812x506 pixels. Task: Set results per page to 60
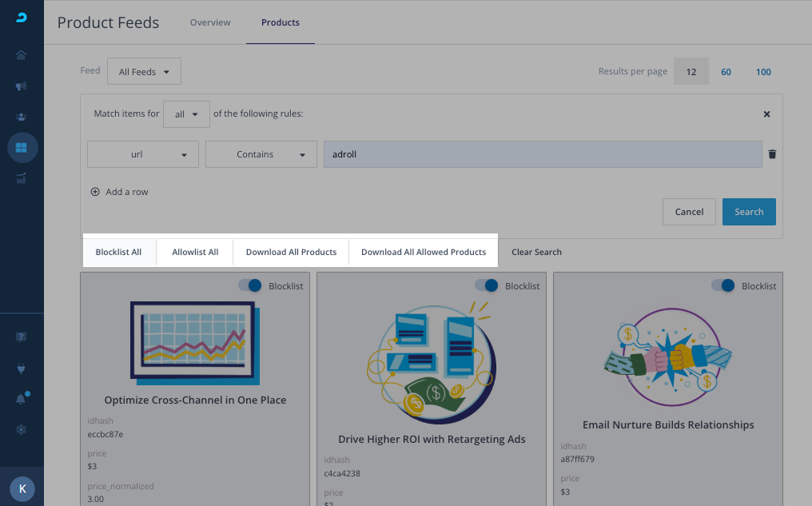726,72
